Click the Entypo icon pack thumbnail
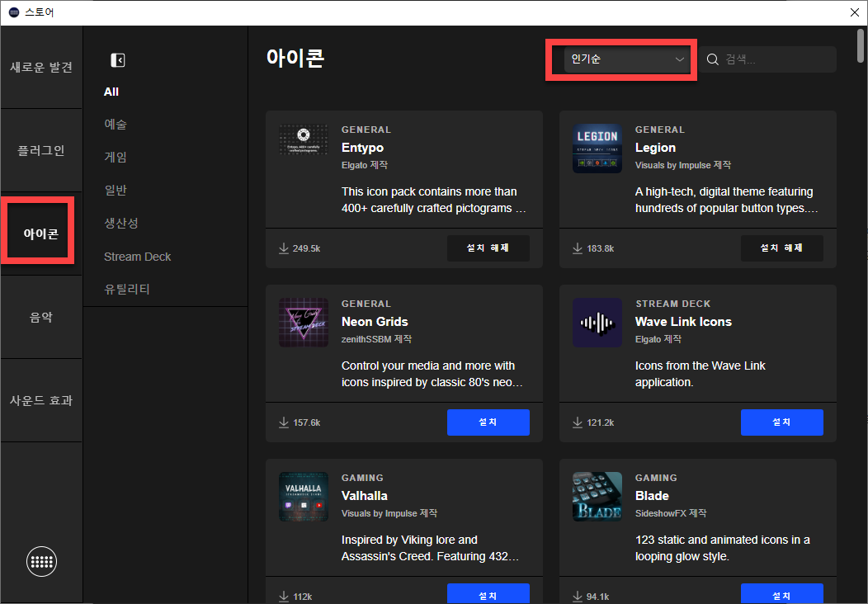The height and width of the screenshot is (604, 868). (x=304, y=139)
